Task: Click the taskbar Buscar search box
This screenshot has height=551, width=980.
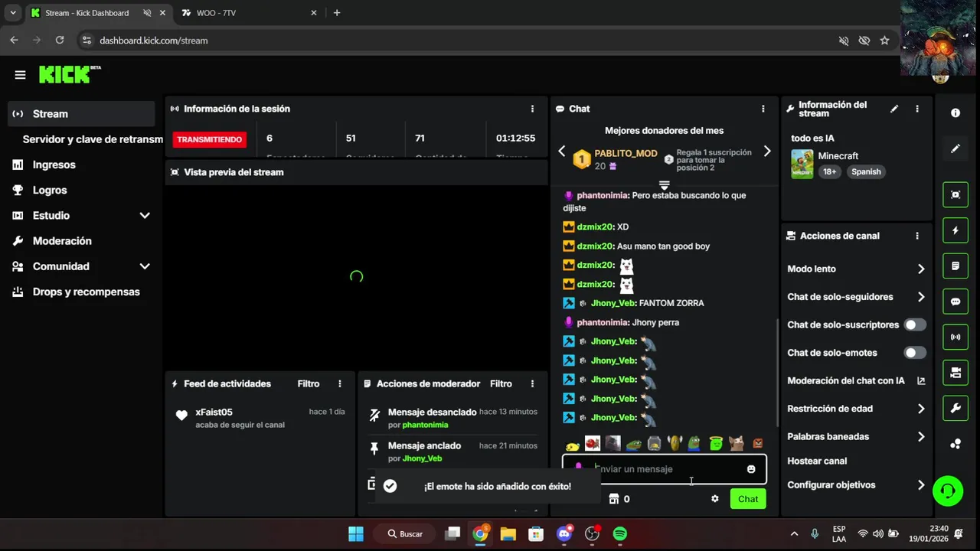Action: 405,533
